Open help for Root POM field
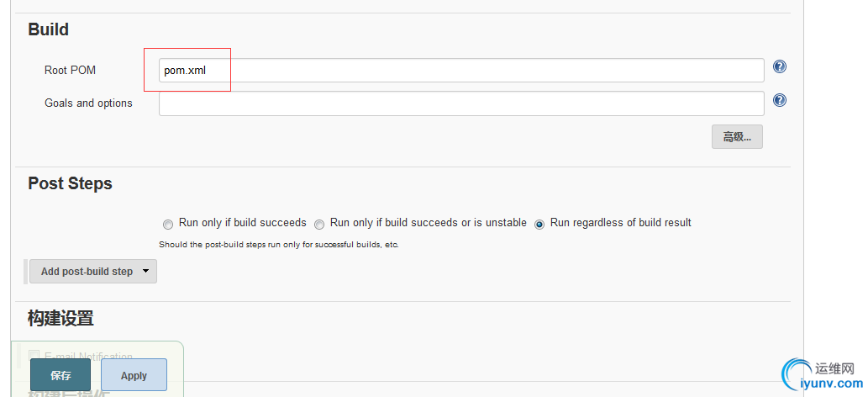 pyautogui.click(x=780, y=67)
